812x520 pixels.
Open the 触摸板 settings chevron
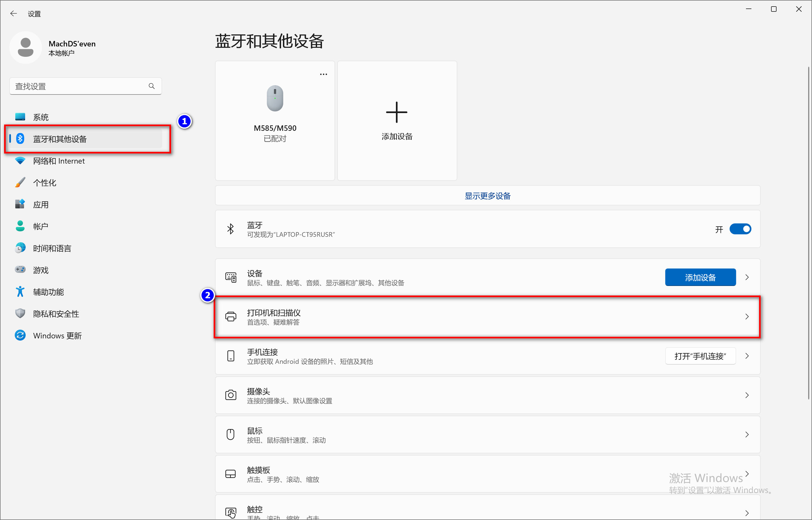point(747,474)
